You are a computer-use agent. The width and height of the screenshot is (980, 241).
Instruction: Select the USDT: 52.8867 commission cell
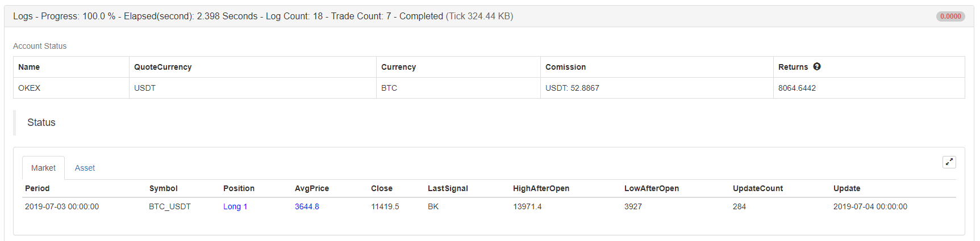click(x=572, y=88)
